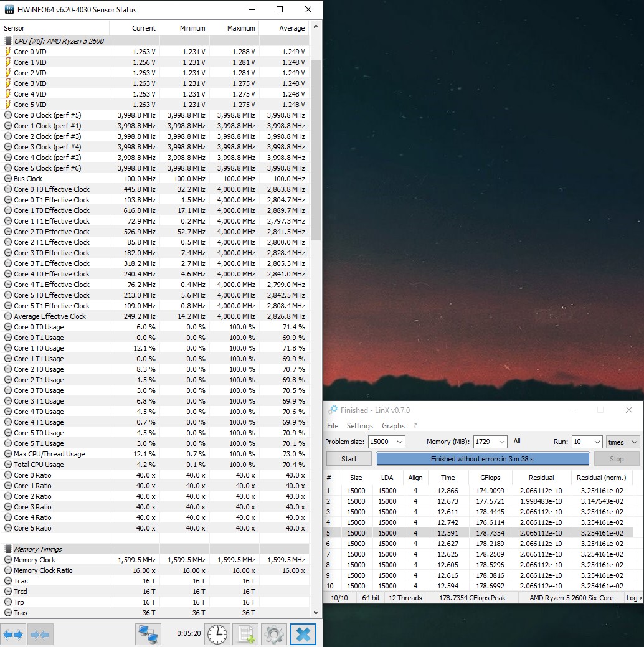This screenshot has width=644, height=647.
Task: Click the Tcas row icon
Action: coord(8,580)
